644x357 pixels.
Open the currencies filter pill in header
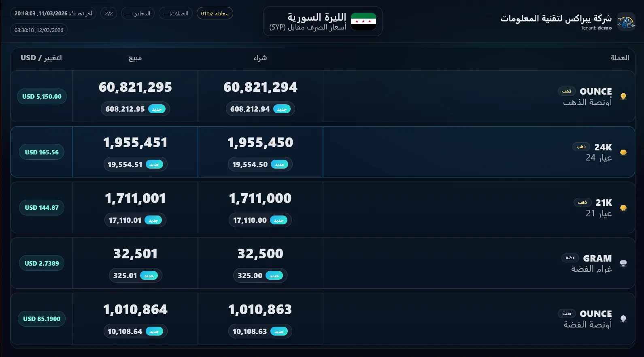tap(176, 13)
